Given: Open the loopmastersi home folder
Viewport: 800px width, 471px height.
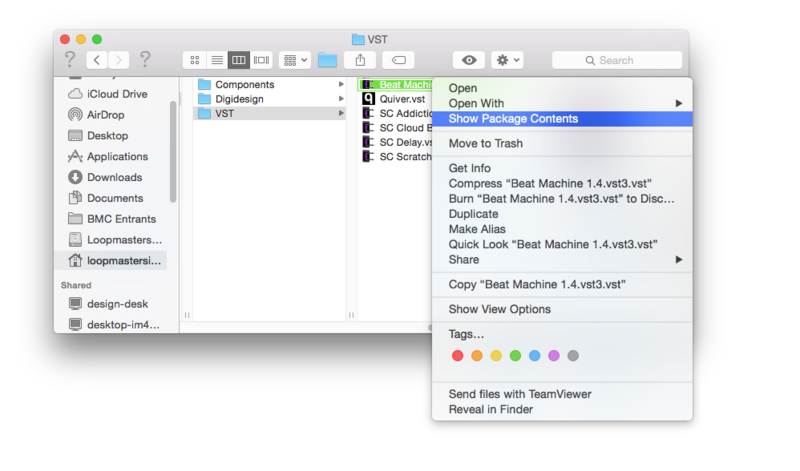Looking at the screenshot, I should (x=110, y=261).
